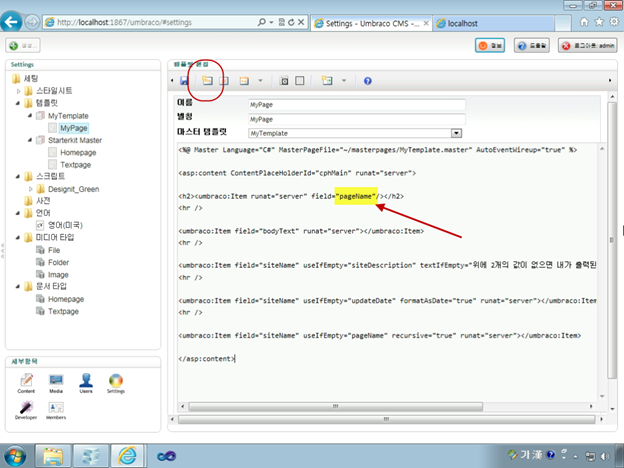Click the browser back button
This screenshot has height=468, width=624.
11,21
